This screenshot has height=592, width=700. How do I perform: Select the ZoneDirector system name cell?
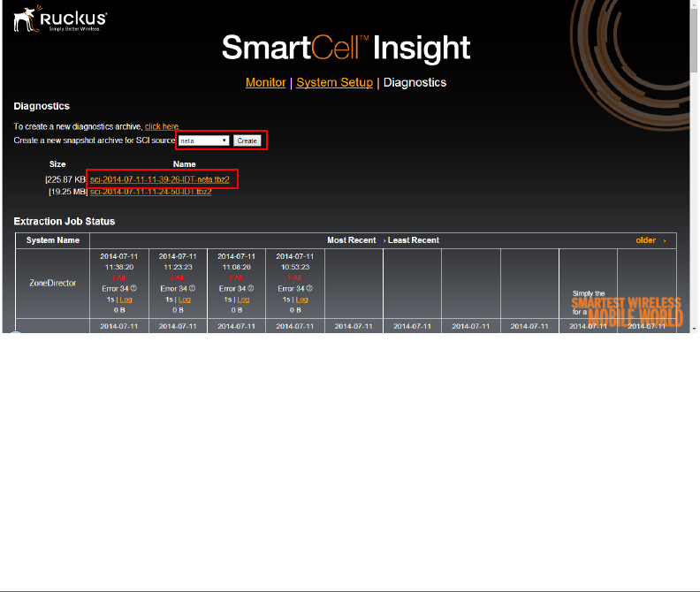pyautogui.click(x=53, y=283)
